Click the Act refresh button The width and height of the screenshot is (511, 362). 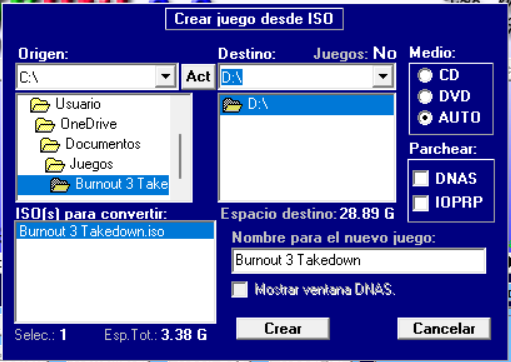(198, 77)
